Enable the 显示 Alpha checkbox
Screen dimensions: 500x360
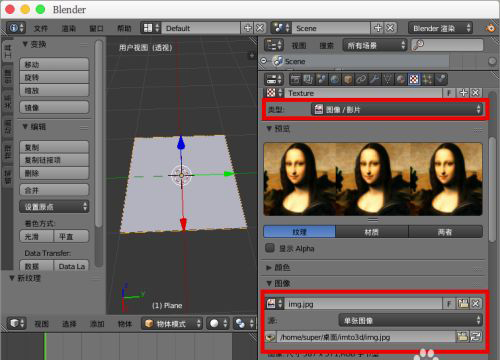point(270,248)
